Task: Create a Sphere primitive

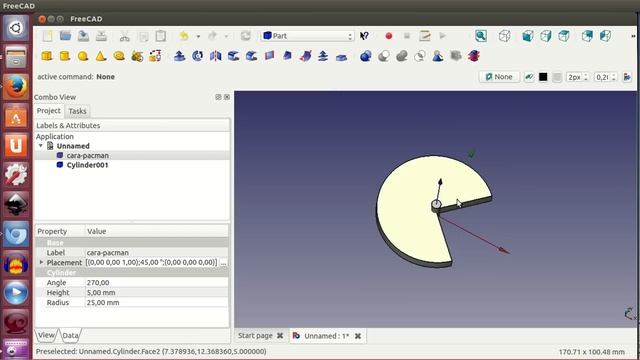Action: click(x=83, y=56)
